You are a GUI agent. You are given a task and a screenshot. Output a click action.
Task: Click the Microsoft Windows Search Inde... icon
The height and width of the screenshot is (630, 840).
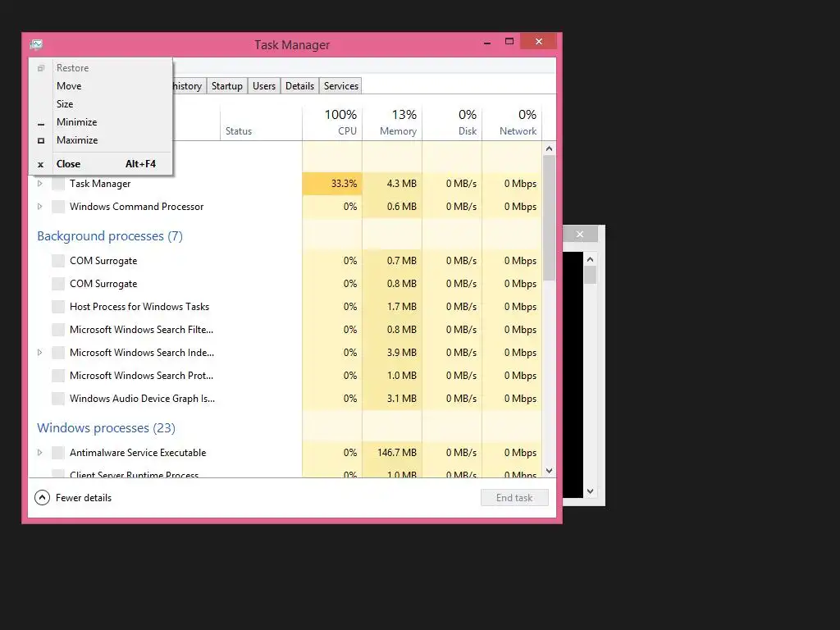(x=58, y=353)
